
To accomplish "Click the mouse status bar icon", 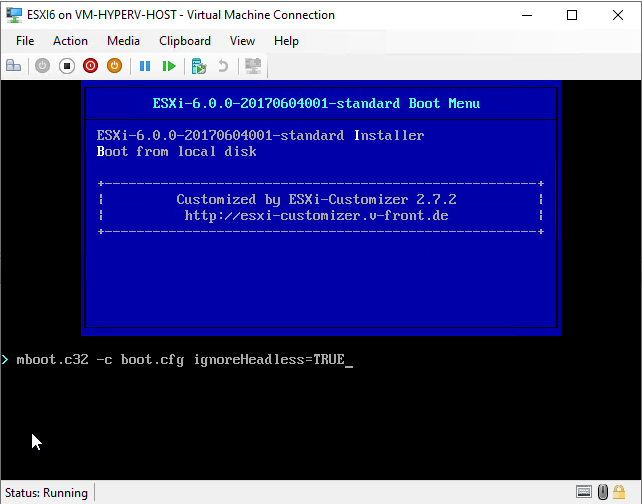I will (x=603, y=492).
